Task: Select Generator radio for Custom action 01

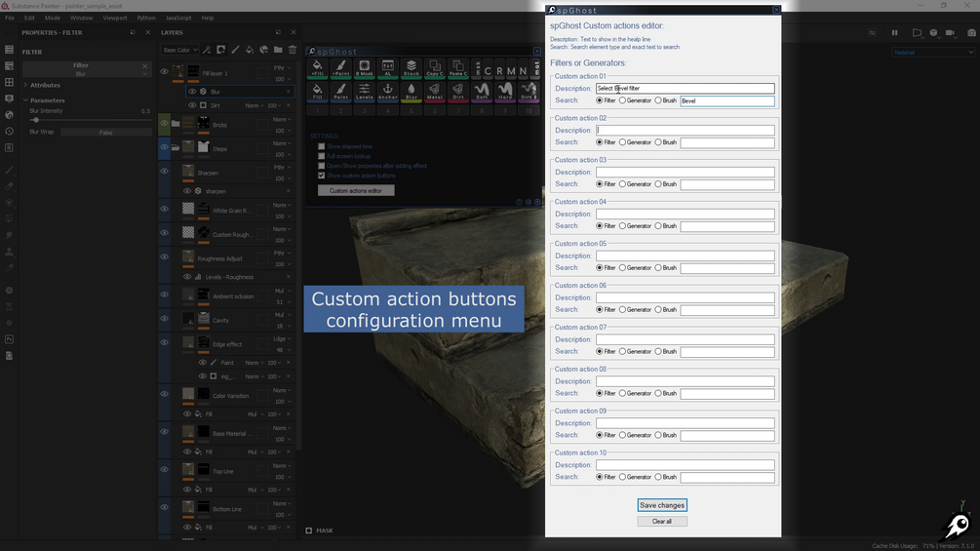Action: tap(622, 100)
